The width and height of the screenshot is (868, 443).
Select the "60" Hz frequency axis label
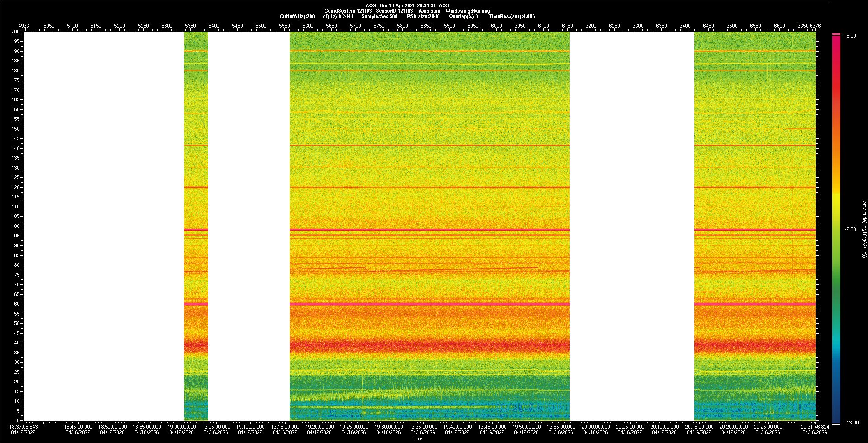pyautogui.click(x=17, y=304)
